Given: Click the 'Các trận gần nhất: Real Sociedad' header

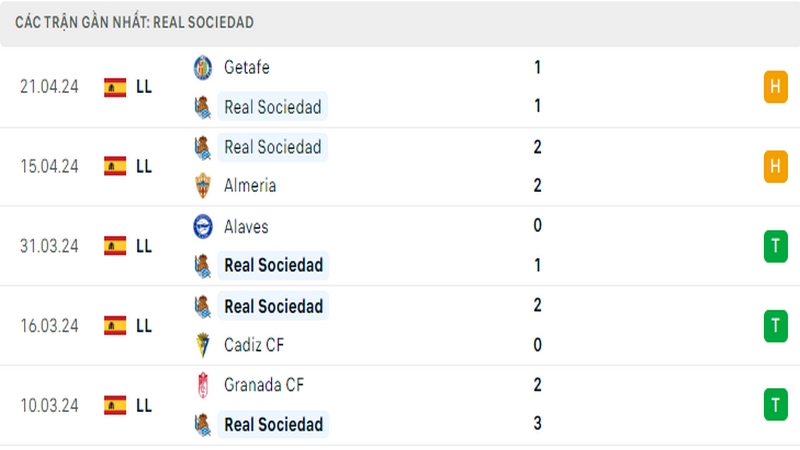Looking at the screenshot, I should (x=134, y=22).
